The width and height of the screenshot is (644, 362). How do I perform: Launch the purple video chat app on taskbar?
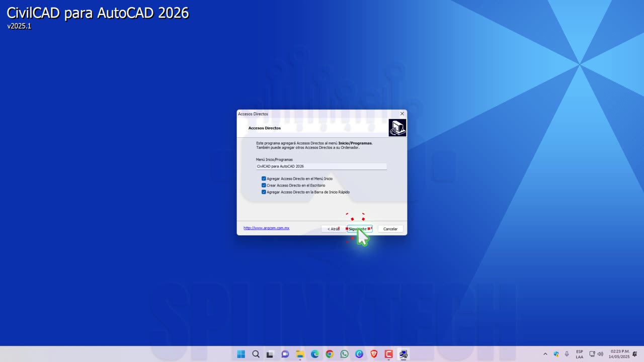[x=285, y=354]
